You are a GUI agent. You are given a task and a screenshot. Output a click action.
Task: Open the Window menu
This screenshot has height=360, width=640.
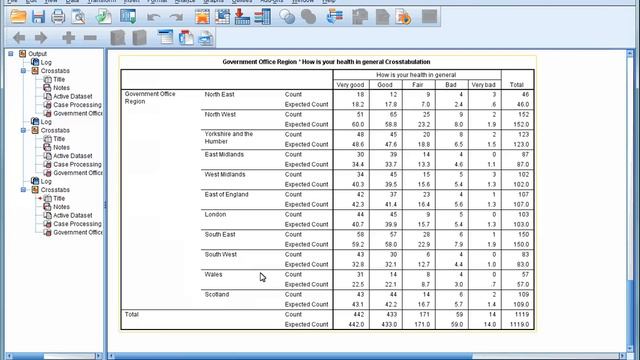pos(303,1)
